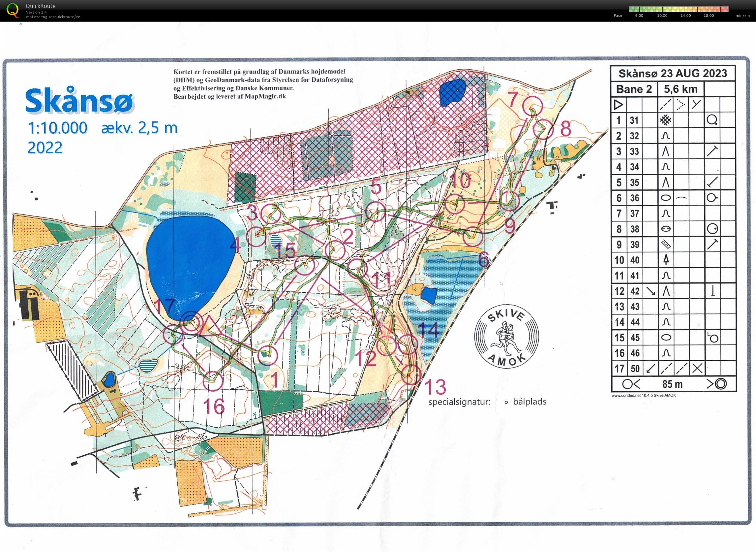
Task: Click the QuickRoute logo icon
Action: point(13,10)
